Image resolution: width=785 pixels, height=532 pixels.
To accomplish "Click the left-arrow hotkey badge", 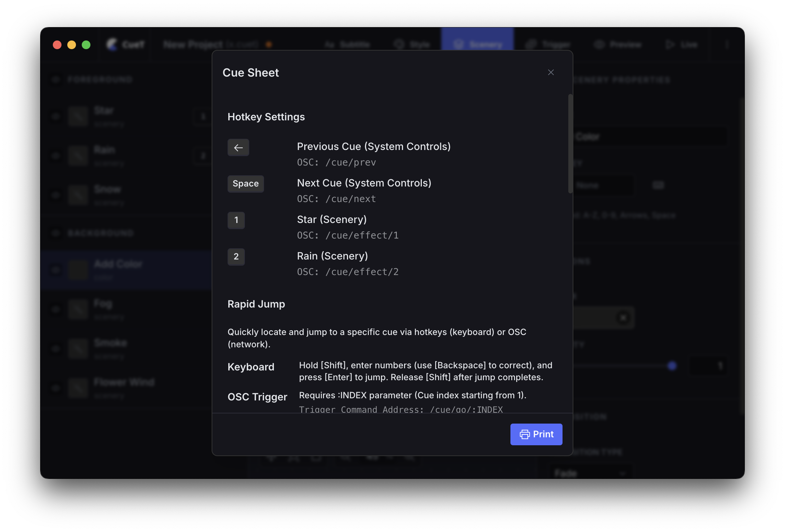I will click(x=238, y=147).
